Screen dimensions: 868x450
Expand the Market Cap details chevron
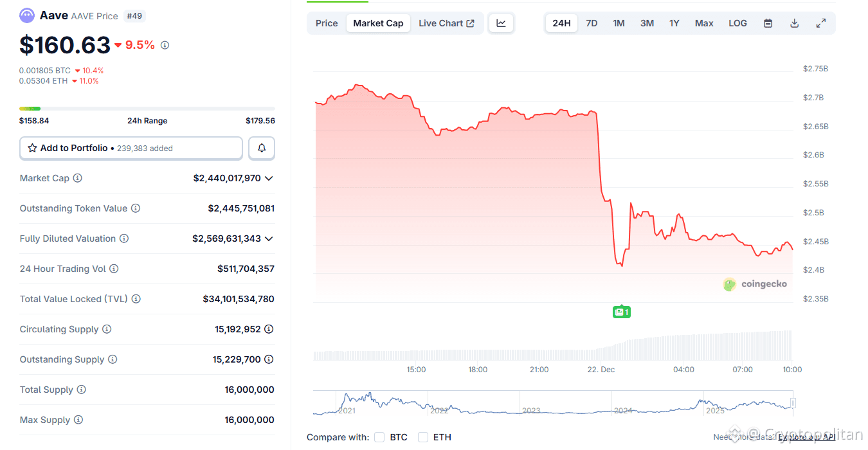269,178
